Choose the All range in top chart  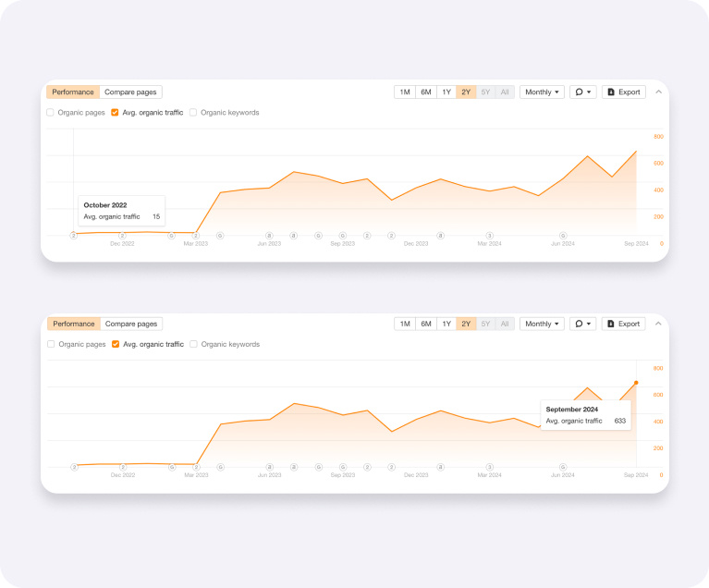pos(505,92)
